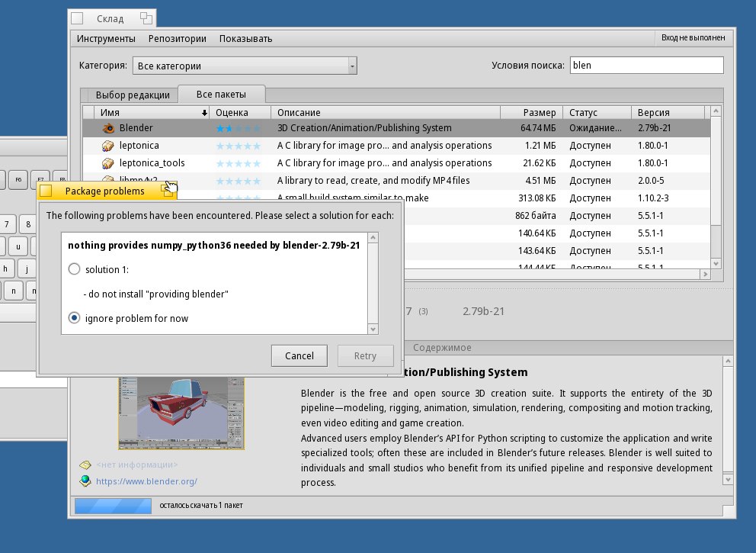Click the close box on Склад window tab
This screenshot has height=553, width=756.
click(x=77, y=18)
